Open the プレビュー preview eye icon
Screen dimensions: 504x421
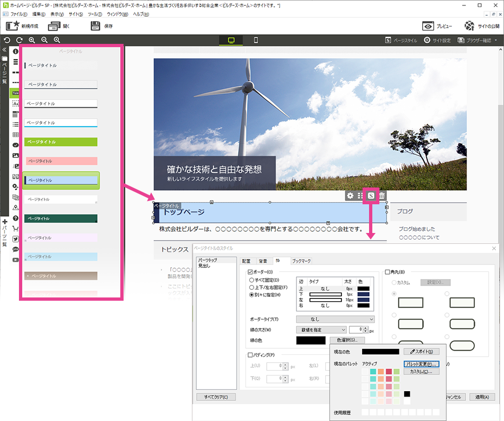tap(428, 26)
